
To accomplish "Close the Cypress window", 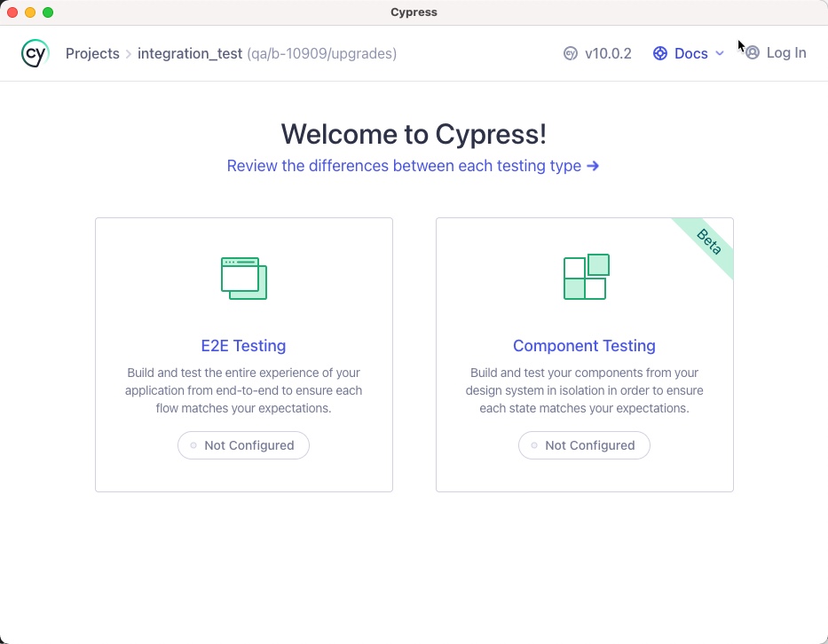I will [12, 12].
